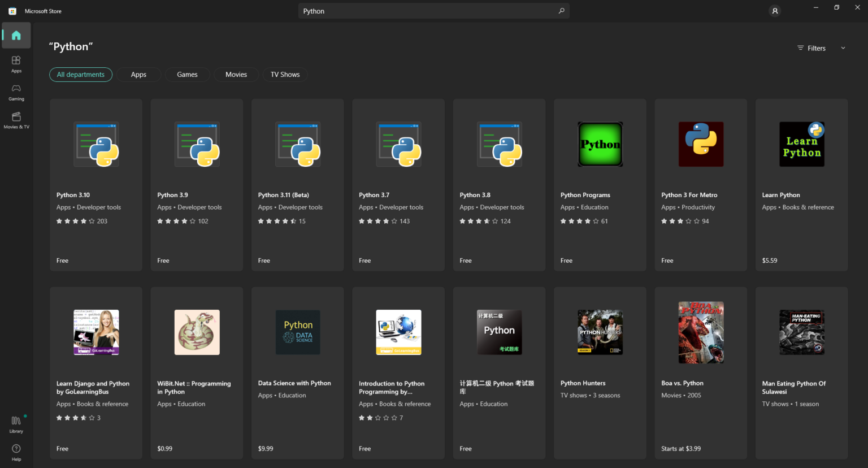Click the search magnifier icon
The width and height of the screenshot is (868, 468).
(x=561, y=11)
